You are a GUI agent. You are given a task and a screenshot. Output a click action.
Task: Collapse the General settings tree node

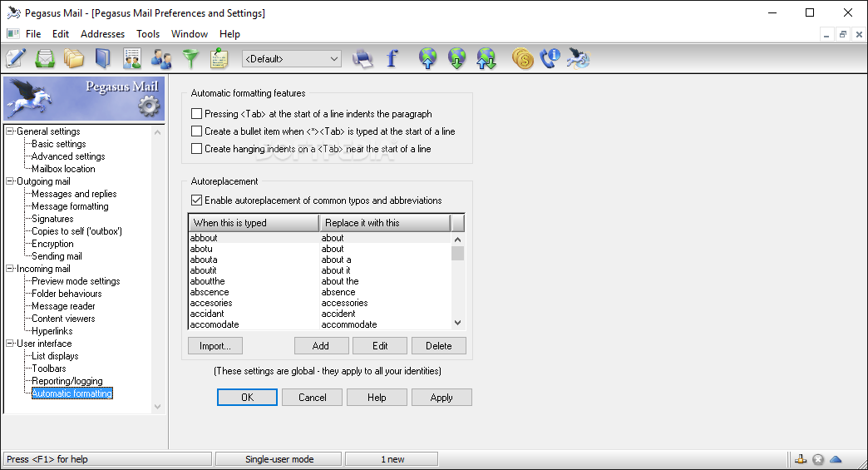[x=10, y=131]
